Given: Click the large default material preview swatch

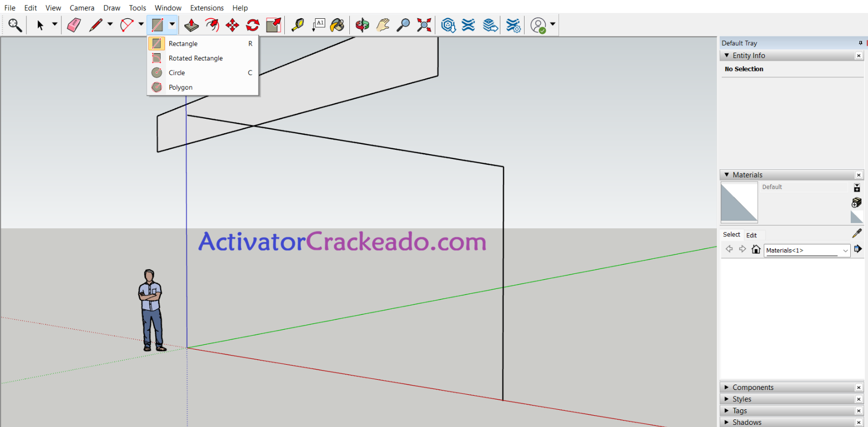Looking at the screenshot, I should [x=739, y=202].
